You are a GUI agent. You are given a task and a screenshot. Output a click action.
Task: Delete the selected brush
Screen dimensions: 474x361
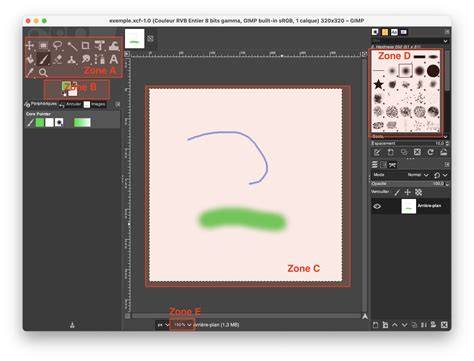click(x=417, y=152)
